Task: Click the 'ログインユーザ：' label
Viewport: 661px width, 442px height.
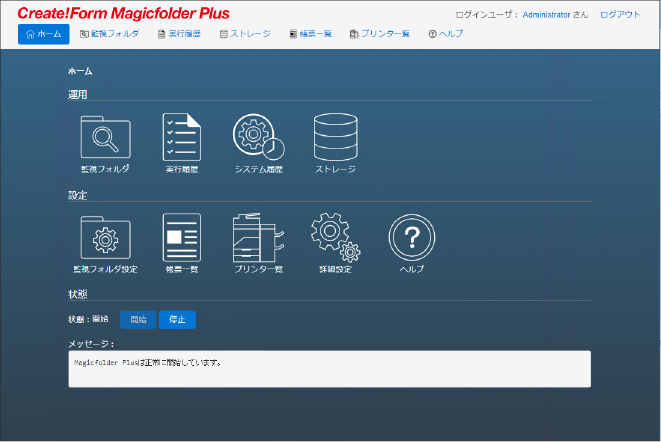Action: (x=487, y=15)
